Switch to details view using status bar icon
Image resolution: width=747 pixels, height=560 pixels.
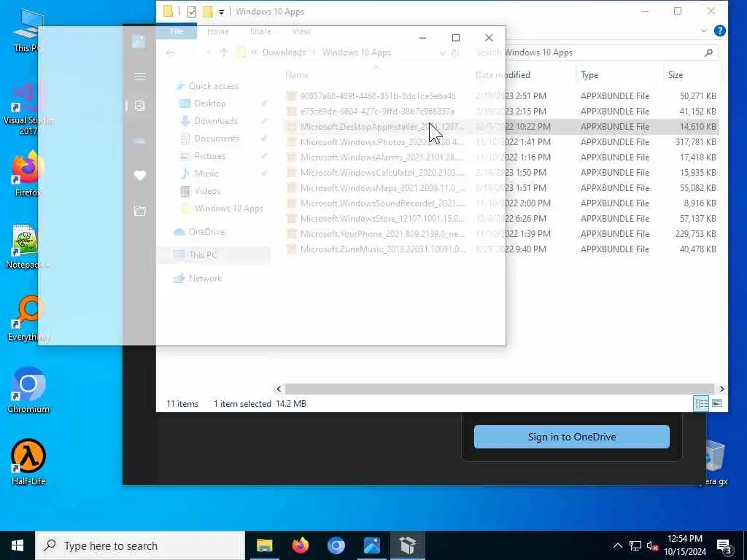pyautogui.click(x=701, y=403)
